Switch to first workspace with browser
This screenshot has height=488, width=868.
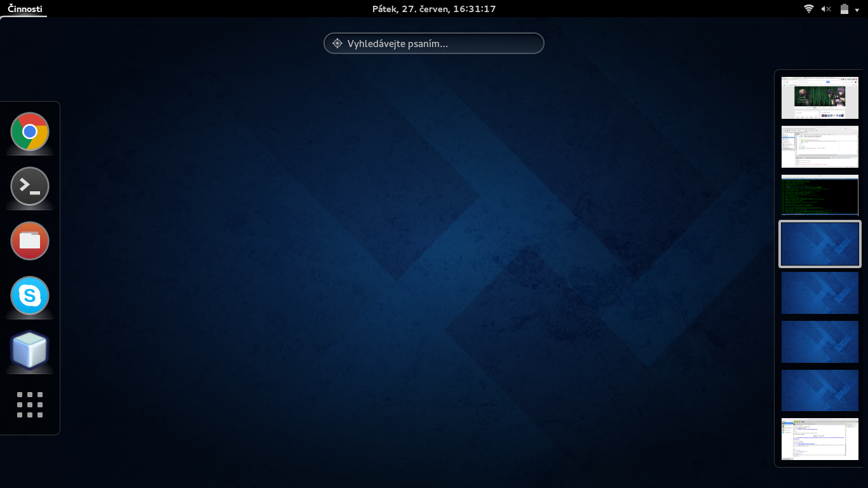click(820, 98)
